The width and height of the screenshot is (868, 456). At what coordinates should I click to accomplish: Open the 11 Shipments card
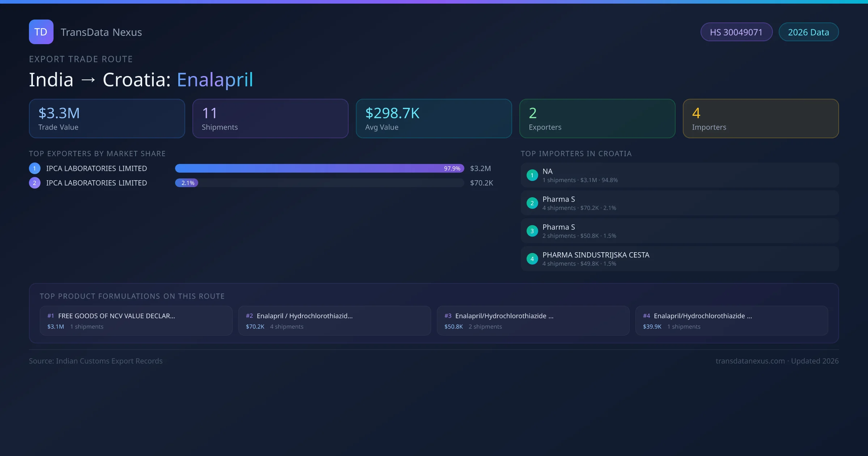click(x=270, y=118)
